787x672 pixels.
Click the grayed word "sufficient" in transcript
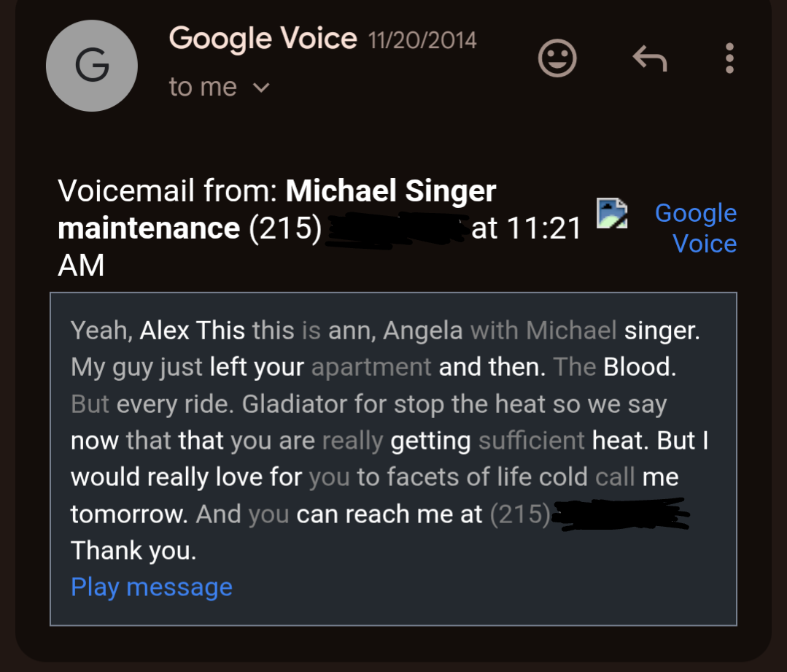coord(532,441)
